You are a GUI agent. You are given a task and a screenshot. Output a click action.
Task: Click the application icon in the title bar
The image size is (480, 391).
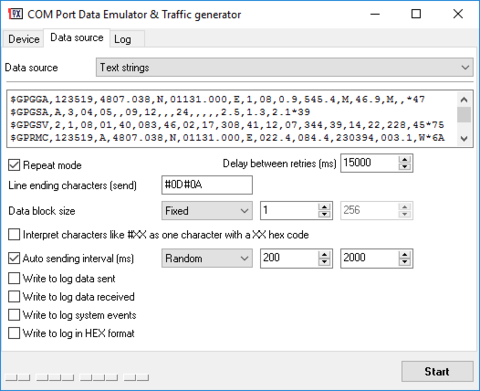pos(15,14)
